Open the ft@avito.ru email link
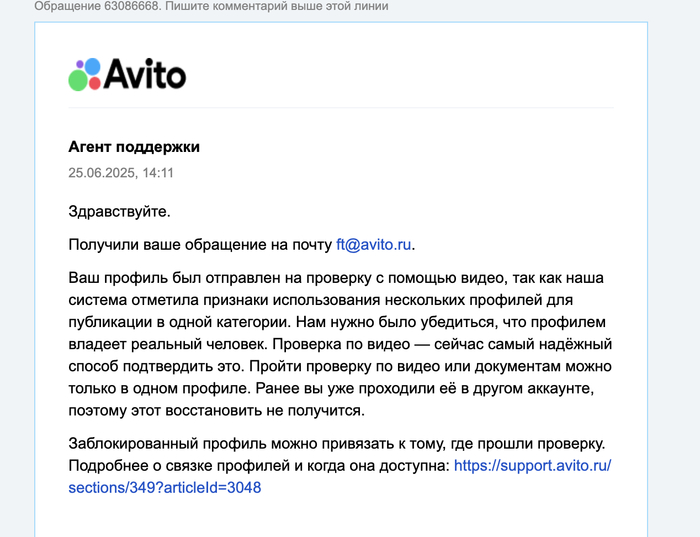This screenshot has height=537, width=700. click(x=373, y=245)
